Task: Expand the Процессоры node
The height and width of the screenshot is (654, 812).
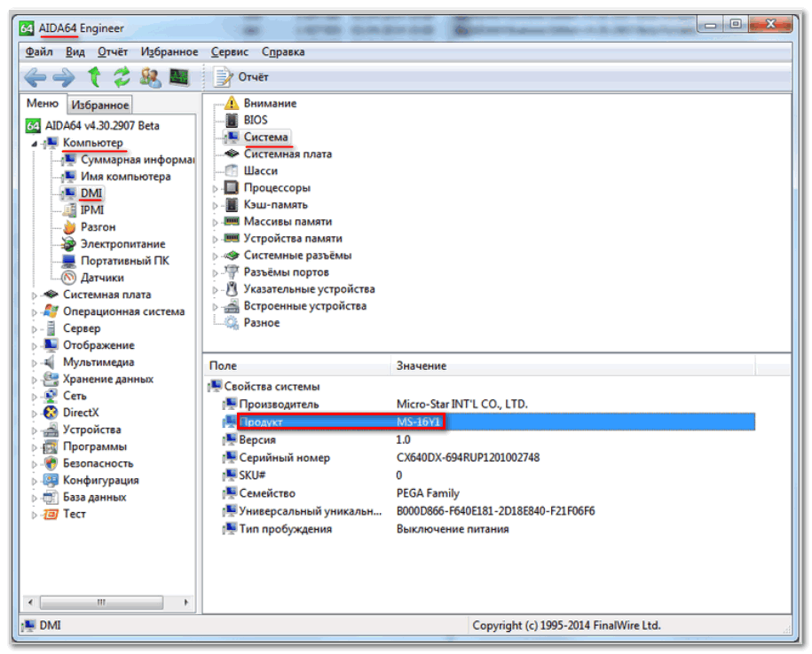Action: pos(216,188)
